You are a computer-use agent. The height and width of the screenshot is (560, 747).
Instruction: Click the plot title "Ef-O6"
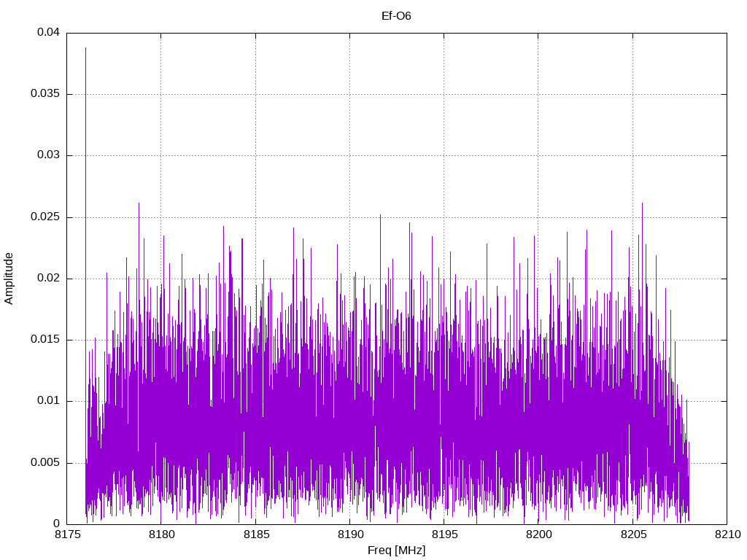(x=396, y=16)
